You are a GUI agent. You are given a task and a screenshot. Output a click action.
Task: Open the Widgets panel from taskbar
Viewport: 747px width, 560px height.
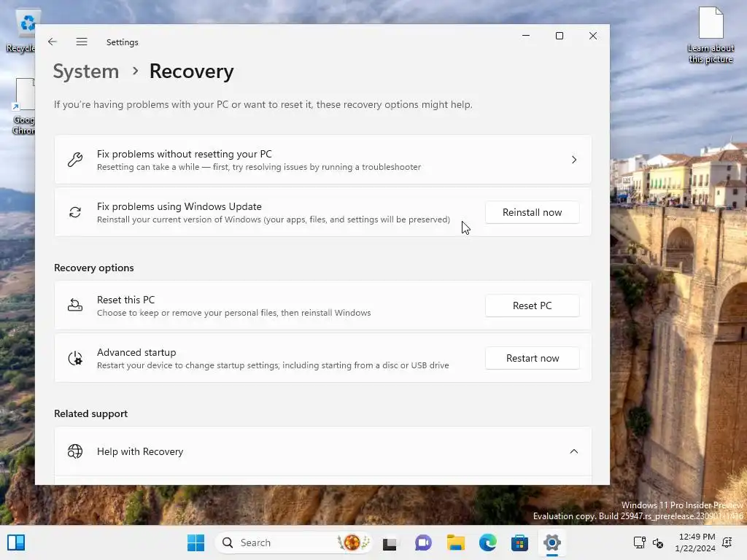tap(16, 542)
